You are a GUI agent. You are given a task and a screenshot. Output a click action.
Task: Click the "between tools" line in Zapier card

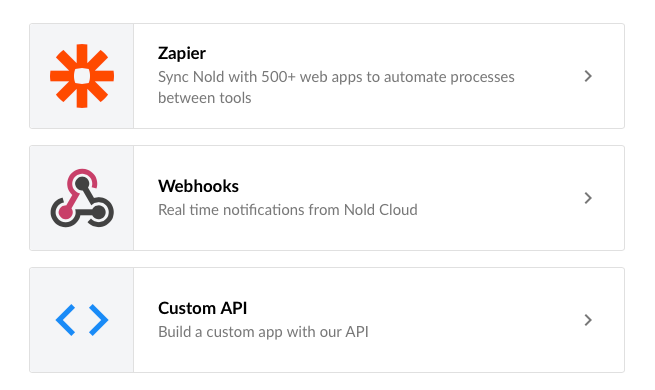pos(205,98)
